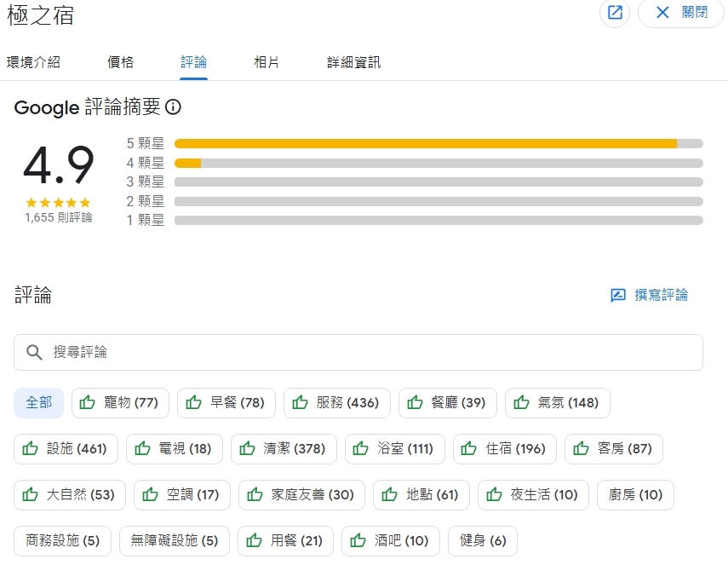Select the 全部 filter chip
Image resolution: width=728 pixels, height=565 pixels.
(x=38, y=402)
